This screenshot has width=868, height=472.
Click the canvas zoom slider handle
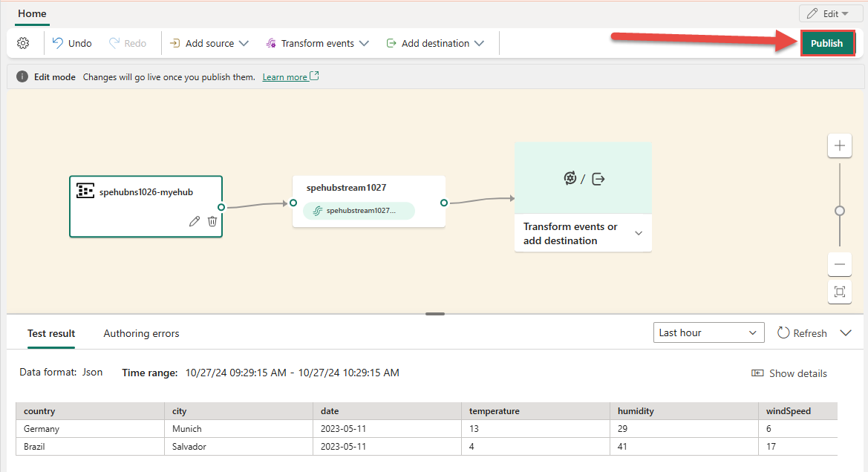click(x=839, y=211)
